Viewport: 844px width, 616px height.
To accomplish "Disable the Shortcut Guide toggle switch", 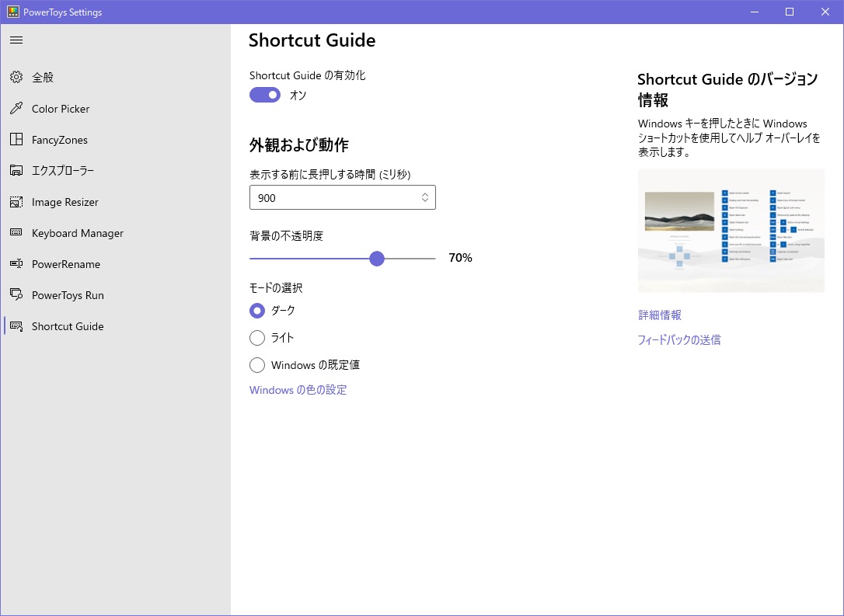I will 265,96.
